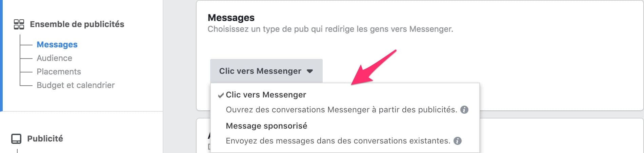
Task: Click checkmark next to Clic vers Messenger option
Action: tap(221, 95)
